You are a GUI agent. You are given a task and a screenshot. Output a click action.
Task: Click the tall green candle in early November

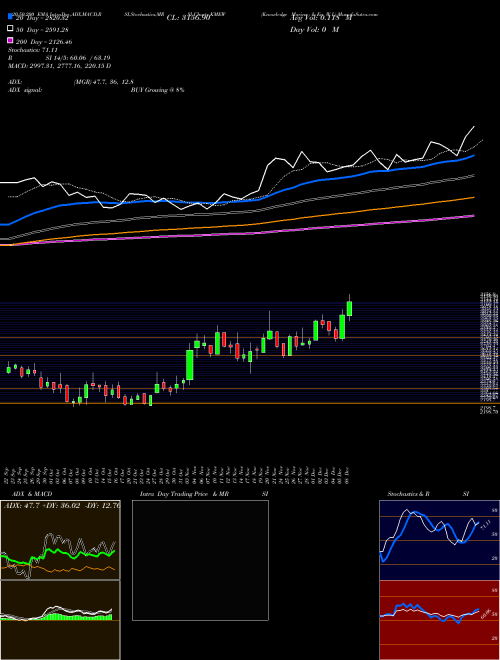pyautogui.click(x=190, y=365)
